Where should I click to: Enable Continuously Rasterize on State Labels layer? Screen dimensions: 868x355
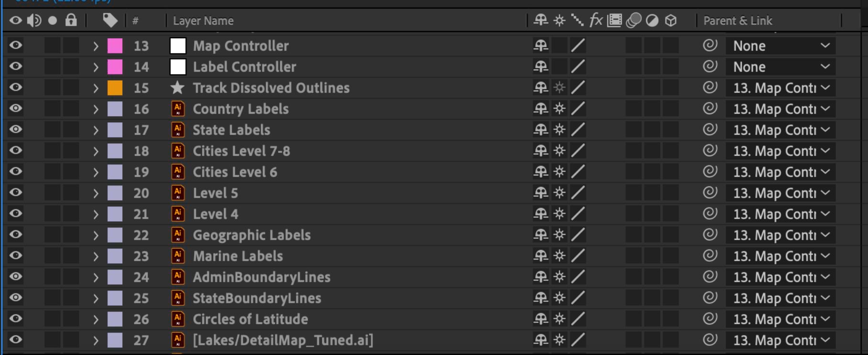coord(560,129)
